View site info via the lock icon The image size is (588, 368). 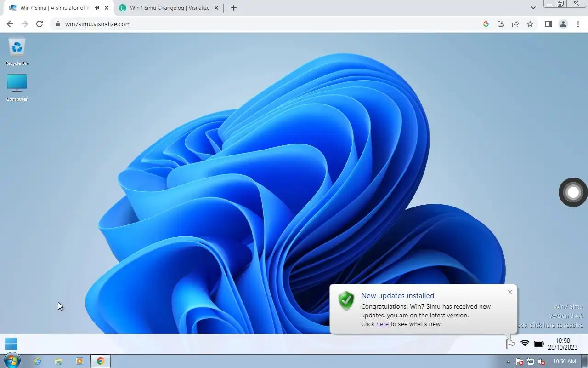58,24
